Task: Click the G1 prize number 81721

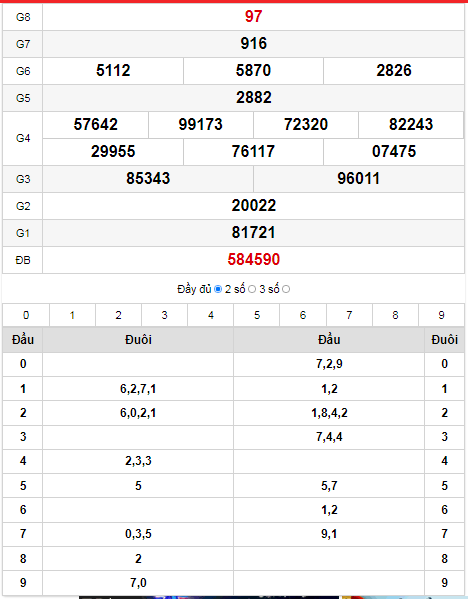Action: 254,233
